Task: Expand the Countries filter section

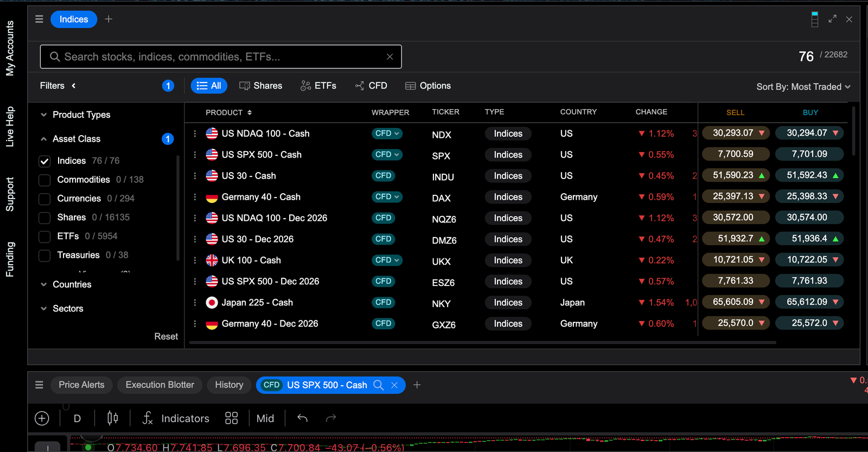Action: click(66, 284)
